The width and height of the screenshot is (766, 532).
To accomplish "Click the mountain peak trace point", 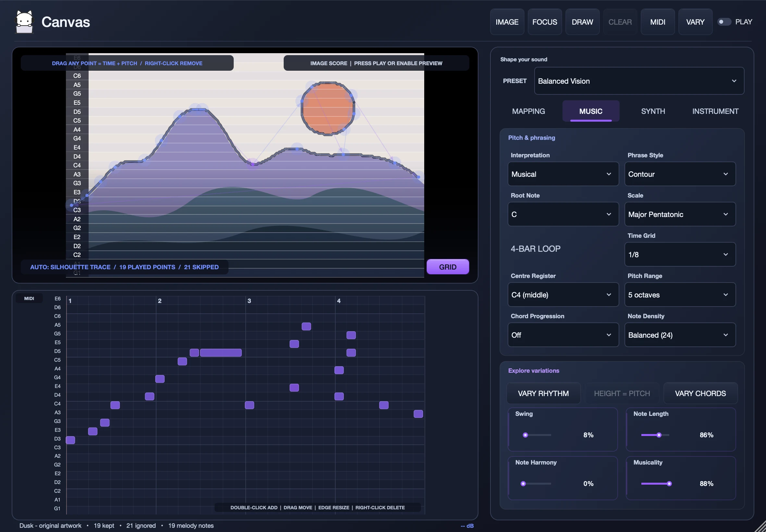I will pos(199,109).
